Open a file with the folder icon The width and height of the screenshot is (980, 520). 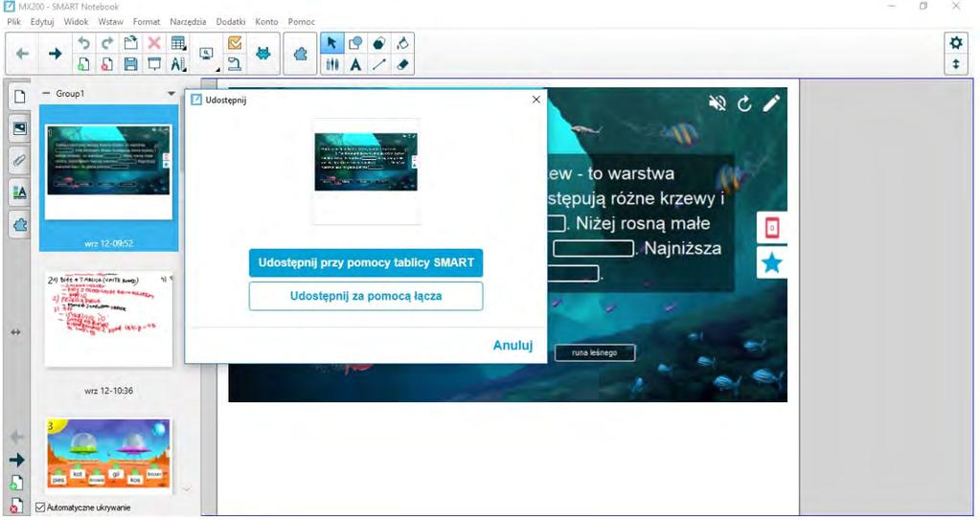[x=130, y=43]
